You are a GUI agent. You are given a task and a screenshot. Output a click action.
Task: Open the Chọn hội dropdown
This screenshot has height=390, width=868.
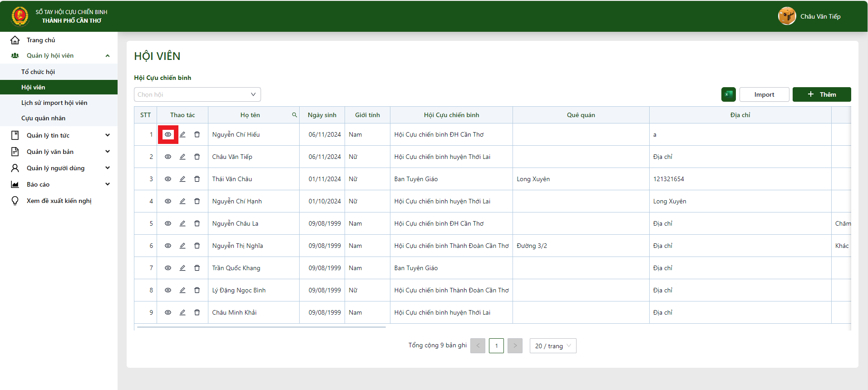point(197,94)
